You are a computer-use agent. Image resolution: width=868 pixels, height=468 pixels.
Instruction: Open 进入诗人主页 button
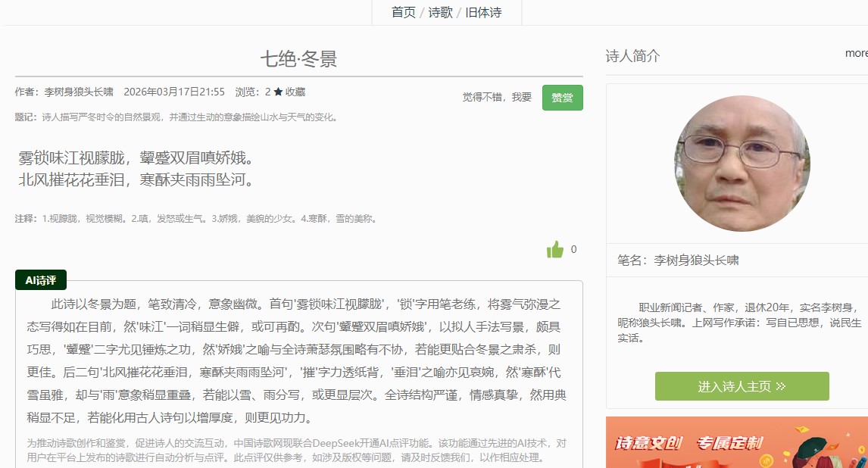click(742, 386)
